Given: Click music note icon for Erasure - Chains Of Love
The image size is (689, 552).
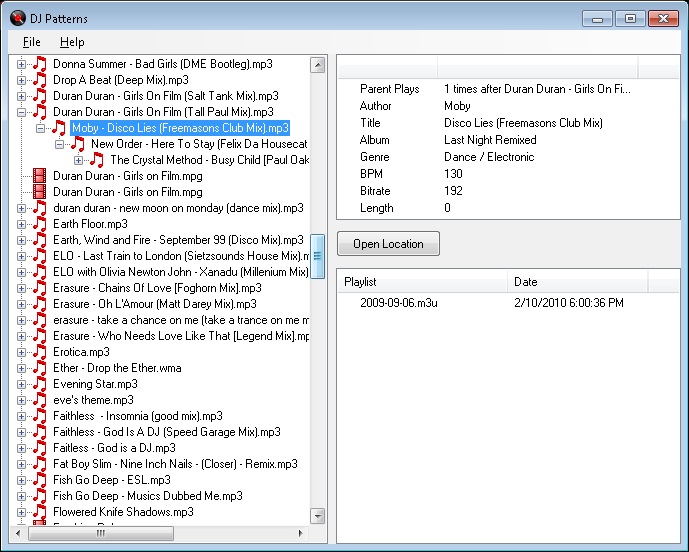Looking at the screenshot, I should [40, 288].
